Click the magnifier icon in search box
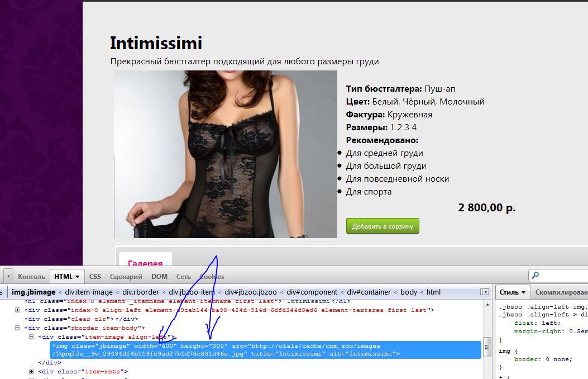This screenshot has height=379, width=588. pyautogui.click(x=536, y=276)
